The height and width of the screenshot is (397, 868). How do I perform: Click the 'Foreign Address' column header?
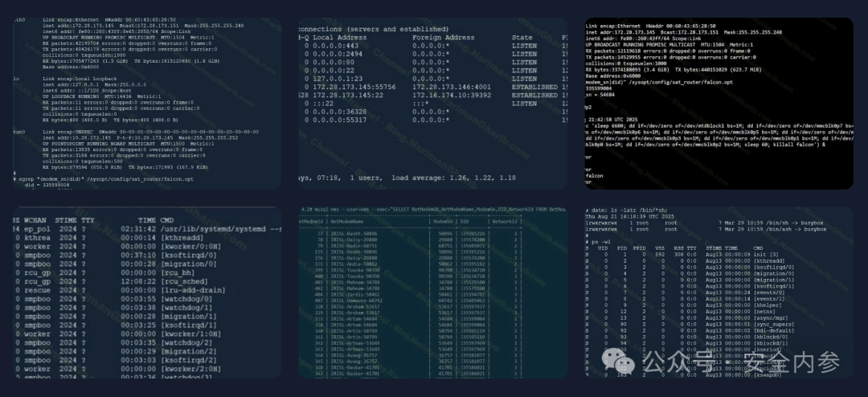pyautogui.click(x=444, y=38)
